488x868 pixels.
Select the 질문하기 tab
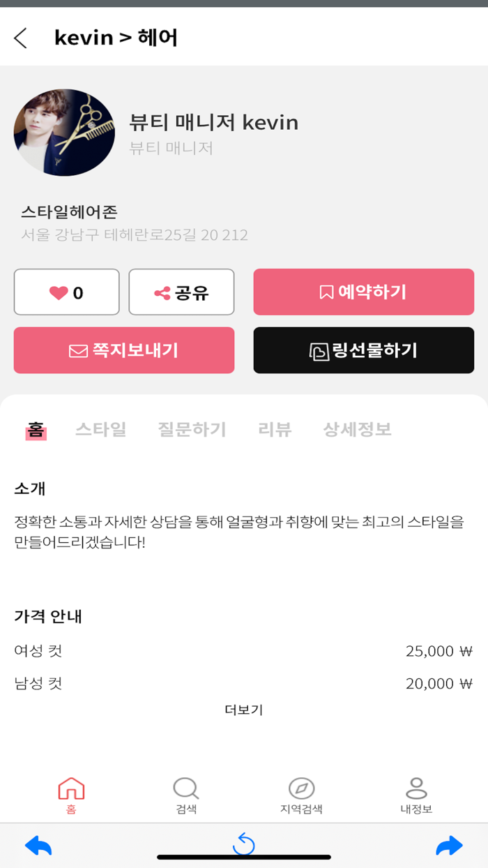(192, 430)
